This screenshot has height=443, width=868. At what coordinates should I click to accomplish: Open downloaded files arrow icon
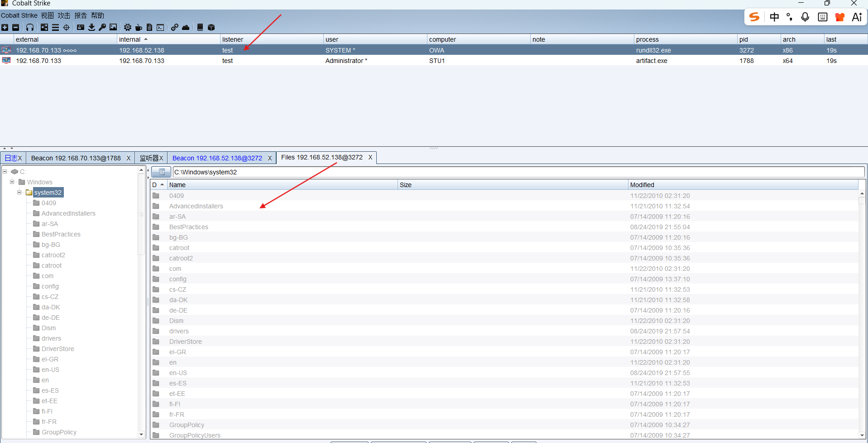pyautogui.click(x=91, y=28)
